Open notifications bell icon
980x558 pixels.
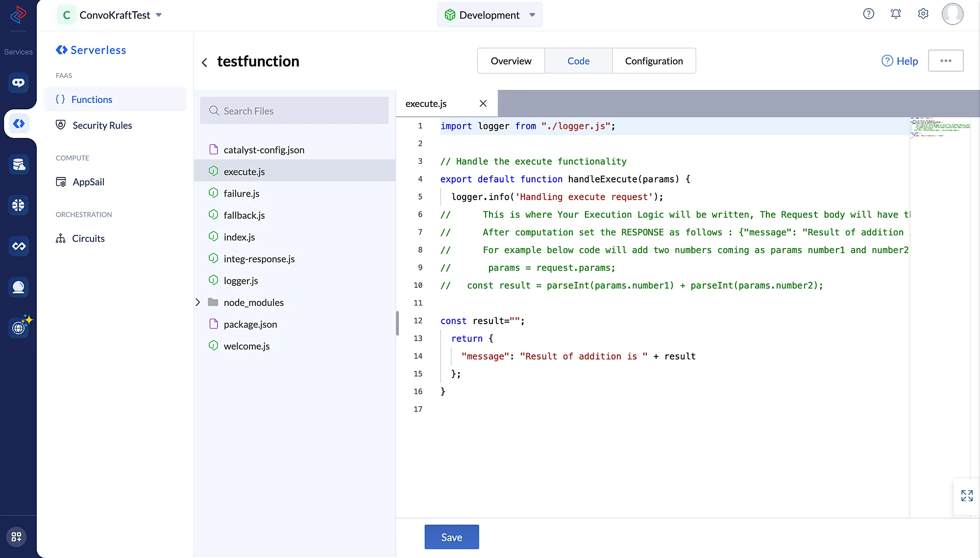click(896, 14)
